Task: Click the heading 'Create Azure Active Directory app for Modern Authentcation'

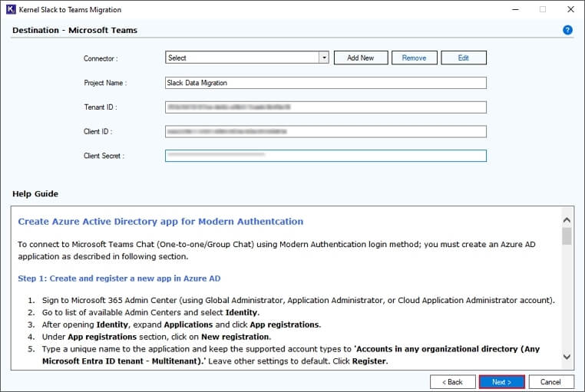Action: coord(160,222)
